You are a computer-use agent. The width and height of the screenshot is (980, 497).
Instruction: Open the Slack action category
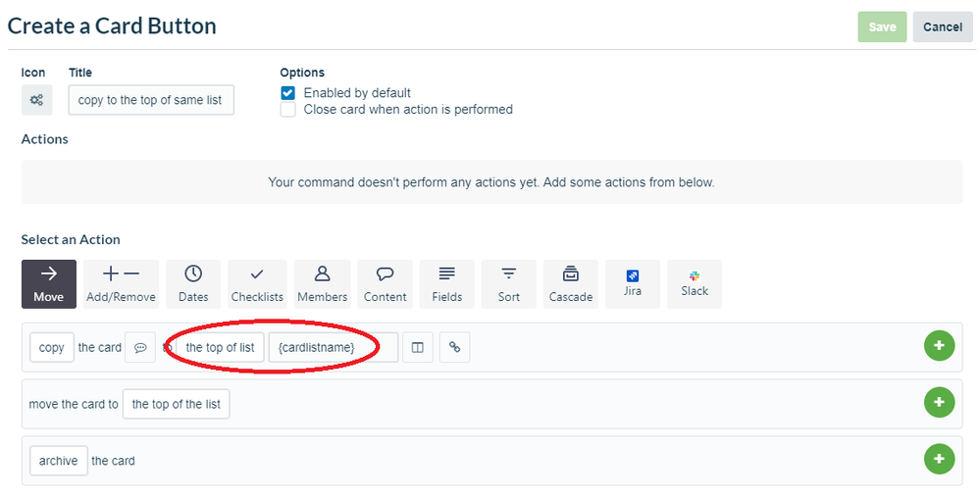point(695,284)
